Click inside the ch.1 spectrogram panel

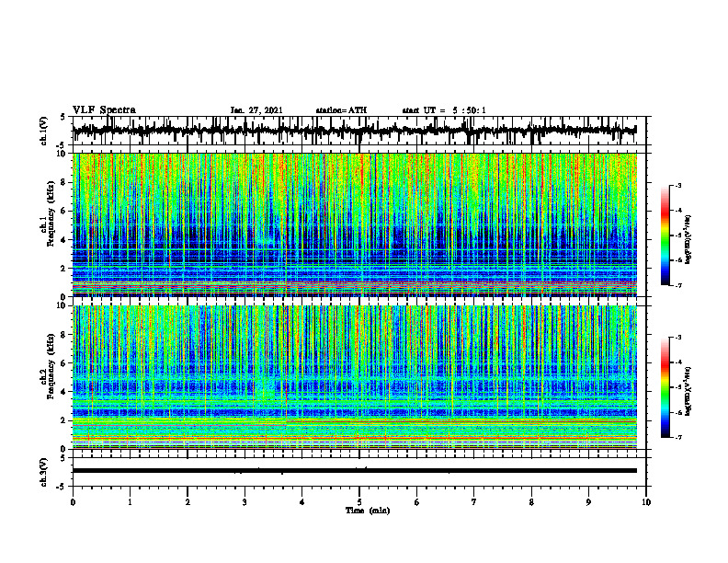tap(354, 224)
